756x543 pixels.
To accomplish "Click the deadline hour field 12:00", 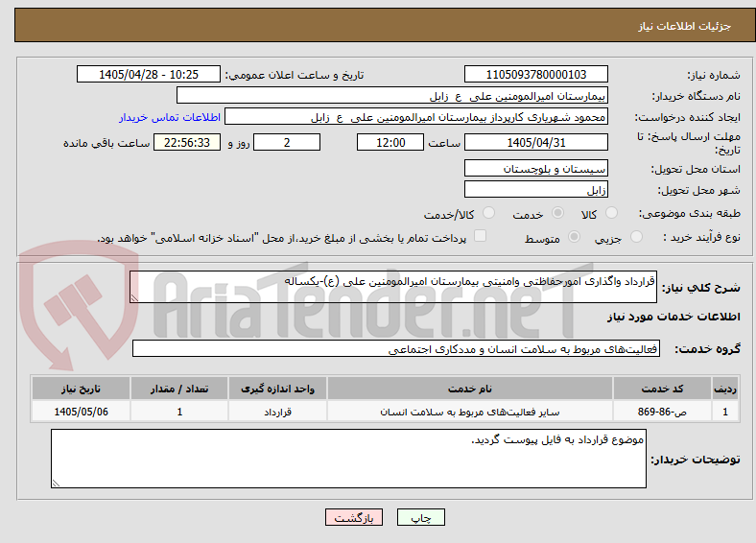I will (390, 142).
